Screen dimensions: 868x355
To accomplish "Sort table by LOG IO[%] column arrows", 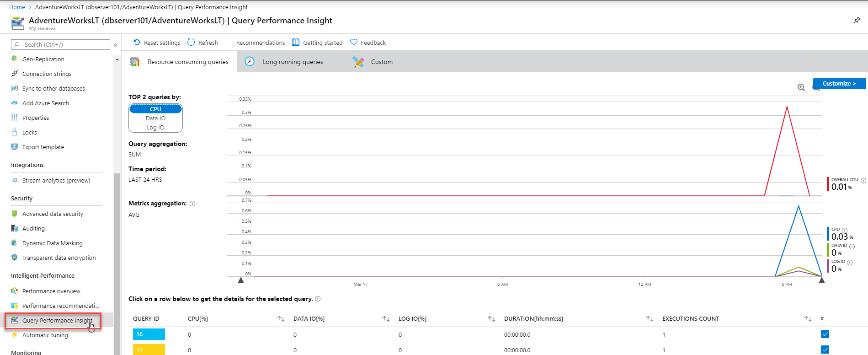I will tap(492, 319).
